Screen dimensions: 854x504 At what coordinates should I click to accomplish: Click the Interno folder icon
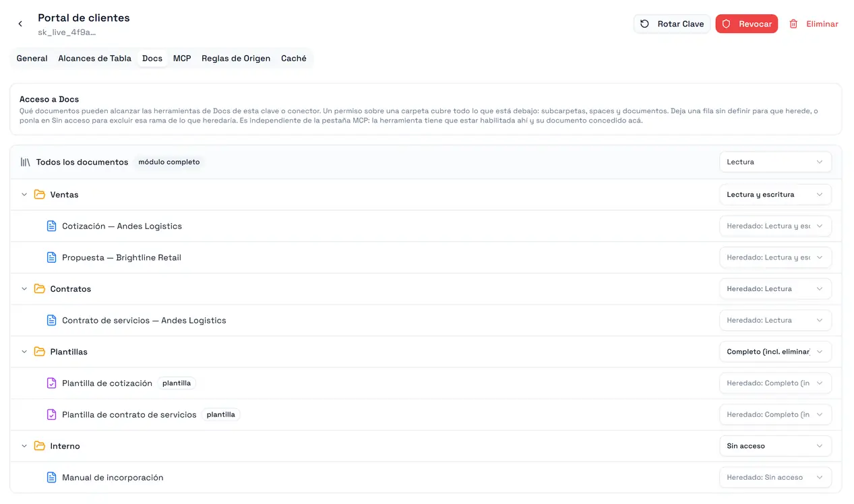40,446
